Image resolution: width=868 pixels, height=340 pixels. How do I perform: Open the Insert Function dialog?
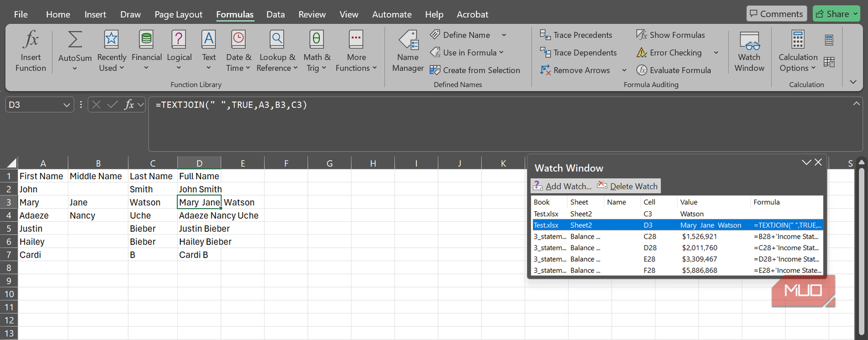click(31, 51)
